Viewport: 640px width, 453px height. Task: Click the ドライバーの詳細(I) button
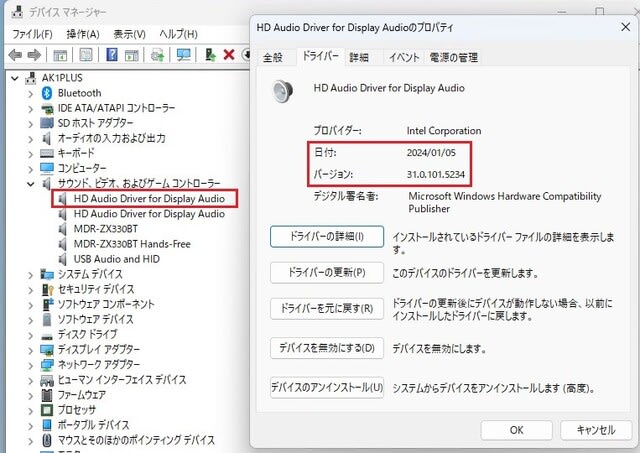pyautogui.click(x=327, y=237)
